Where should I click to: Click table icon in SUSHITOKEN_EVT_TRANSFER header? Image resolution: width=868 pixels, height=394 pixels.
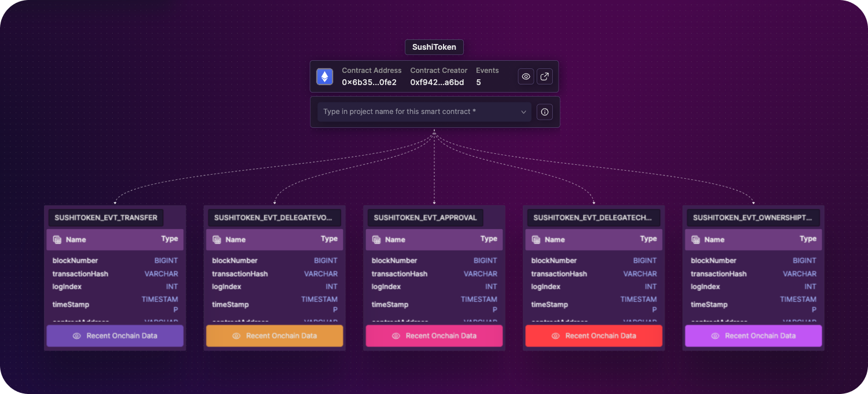pyautogui.click(x=57, y=240)
